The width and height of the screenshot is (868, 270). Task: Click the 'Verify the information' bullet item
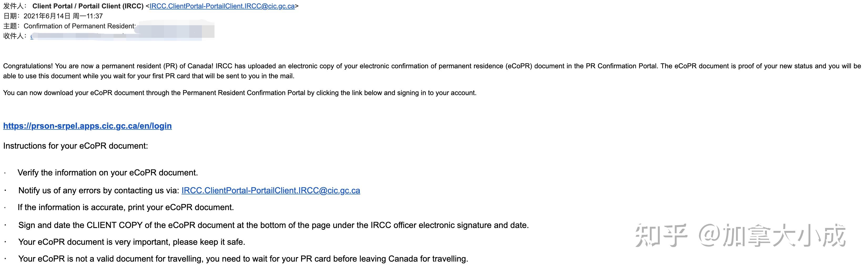108,173
